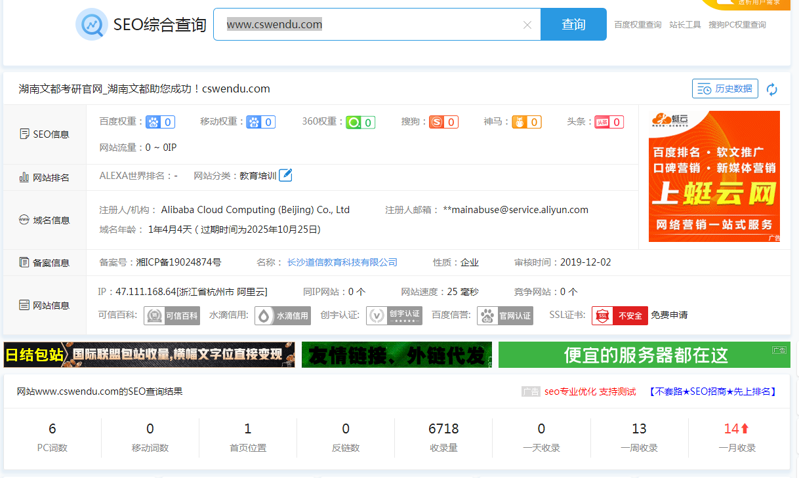Click the PC词数 value 6
Viewport: 799px width, 478px height.
point(52,429)
